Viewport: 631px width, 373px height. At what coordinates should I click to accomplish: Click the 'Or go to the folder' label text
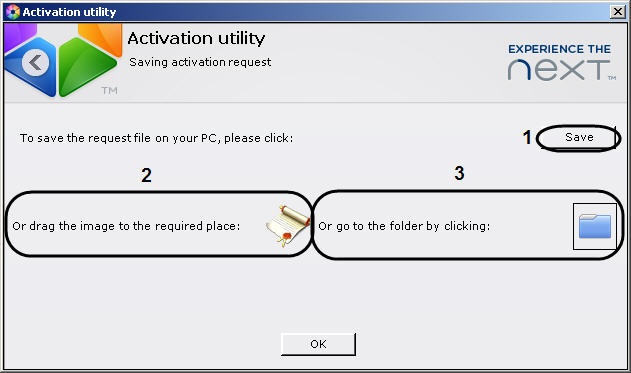[x=404, y=226]
